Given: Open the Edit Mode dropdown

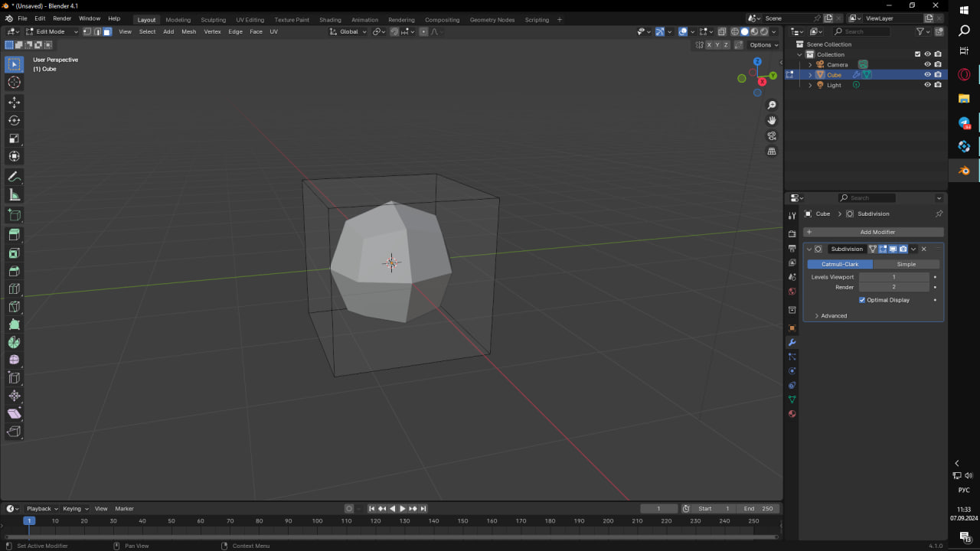Looking at the screenshot, I should [52, 31].
